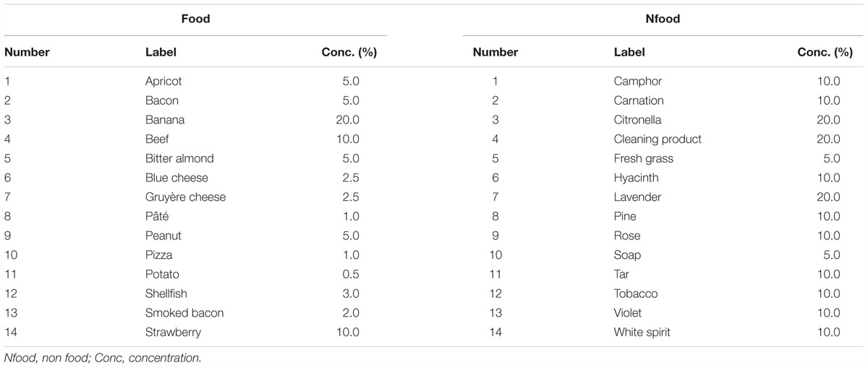The height and width of the screenshot is (368, 868).
Task: Click the Smoked bacon cell
Action: pos(184,313)
